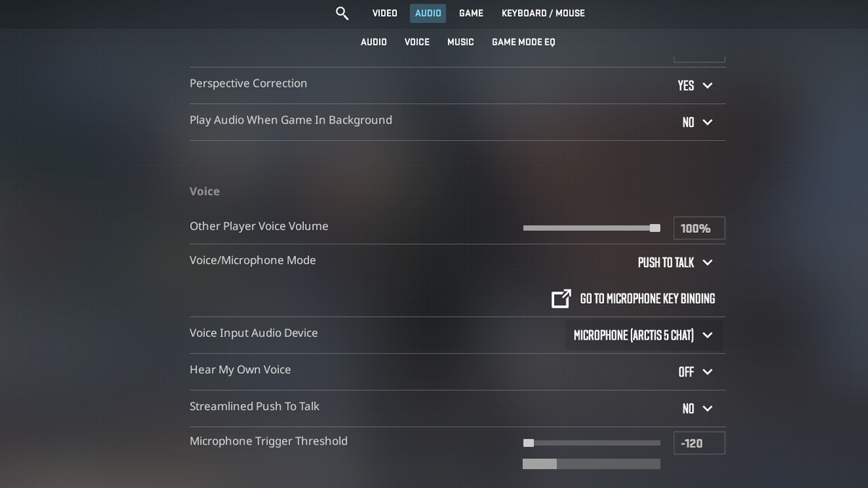
Task: Expand the Perspective Correction dropdown
Action: click(x=695, y=85)
